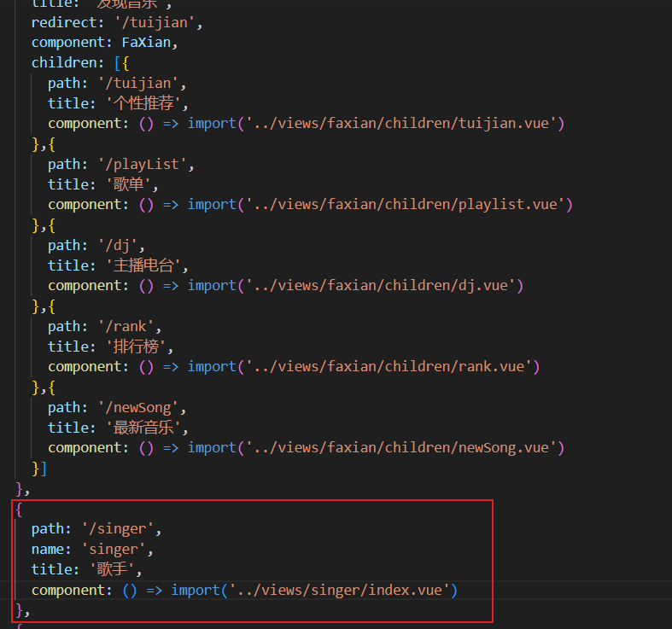672x629 pixels.
Task: Click the path: '/rank' line
Action: [104, 327]
